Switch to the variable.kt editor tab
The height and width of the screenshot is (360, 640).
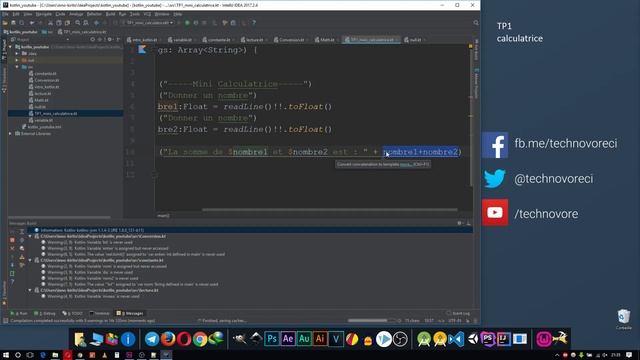[x=182, y=40]
